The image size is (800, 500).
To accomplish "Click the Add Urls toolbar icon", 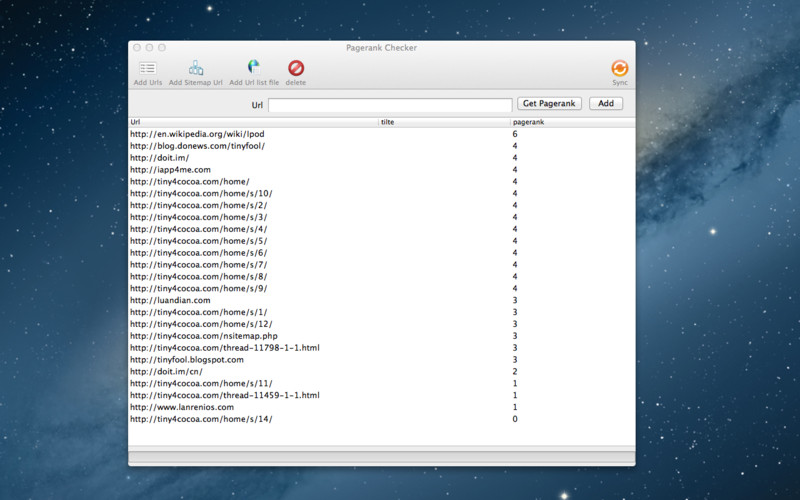I will (148, 69).
